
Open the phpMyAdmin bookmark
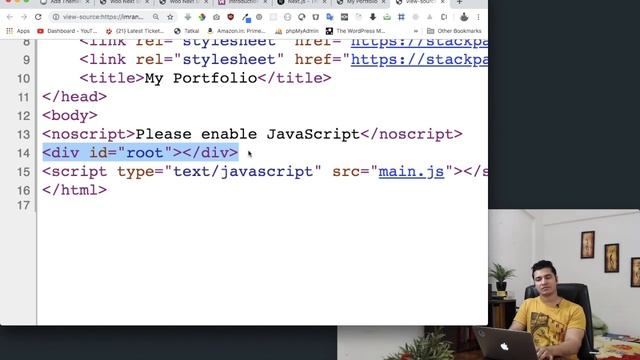click(297, 31)
